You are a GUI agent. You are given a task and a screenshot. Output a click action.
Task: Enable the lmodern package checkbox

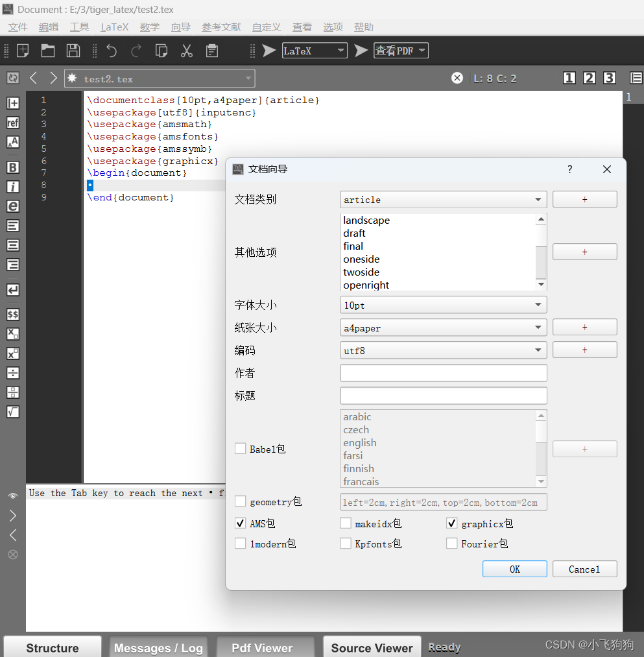pos(240,544)
